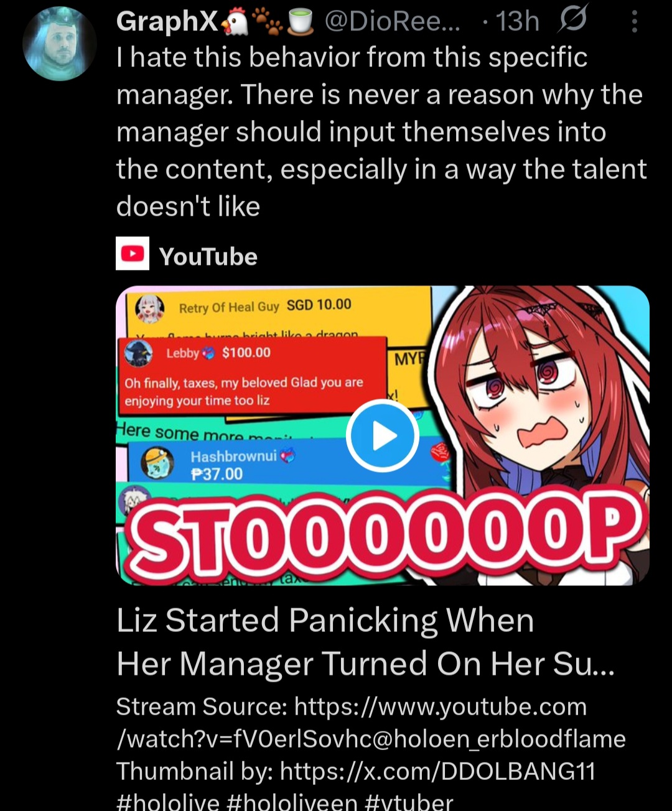Tap the 13h timestamp

pyautogui.click(x=518, y=22)
